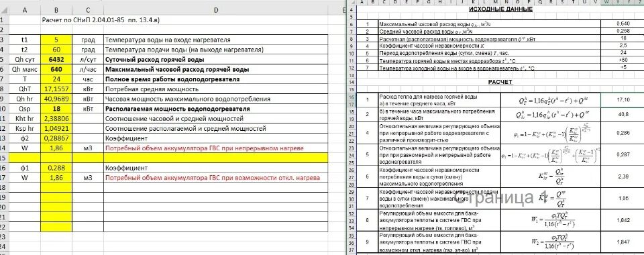Select the hot water temperature value +60
Image resolution: width=644 pixels, height=255 pixels.
623,60
